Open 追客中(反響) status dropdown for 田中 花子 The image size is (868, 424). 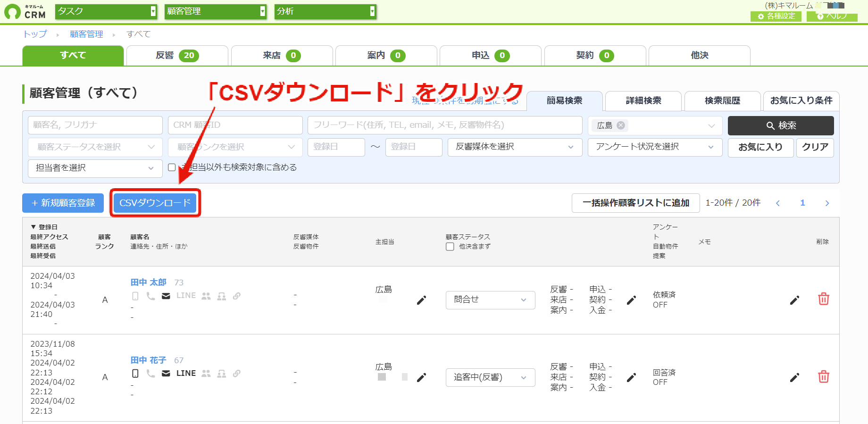coord(490,377)
